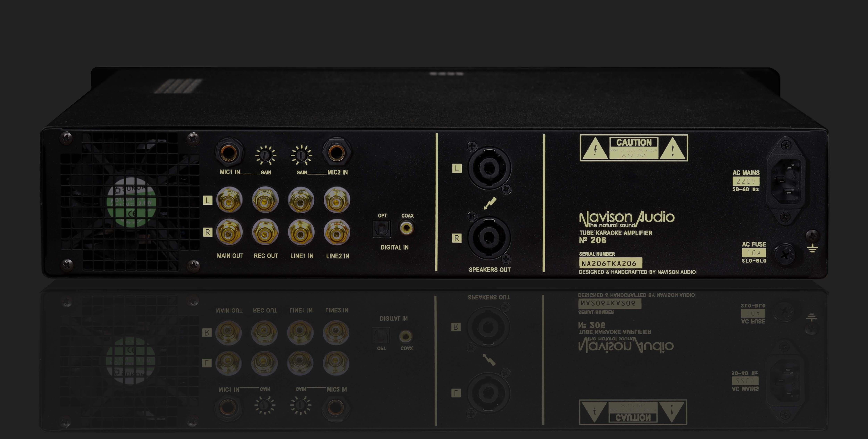Click the 'MIC2 IN' label text
This screenshot has width=868, height=439.
(338, 172)
